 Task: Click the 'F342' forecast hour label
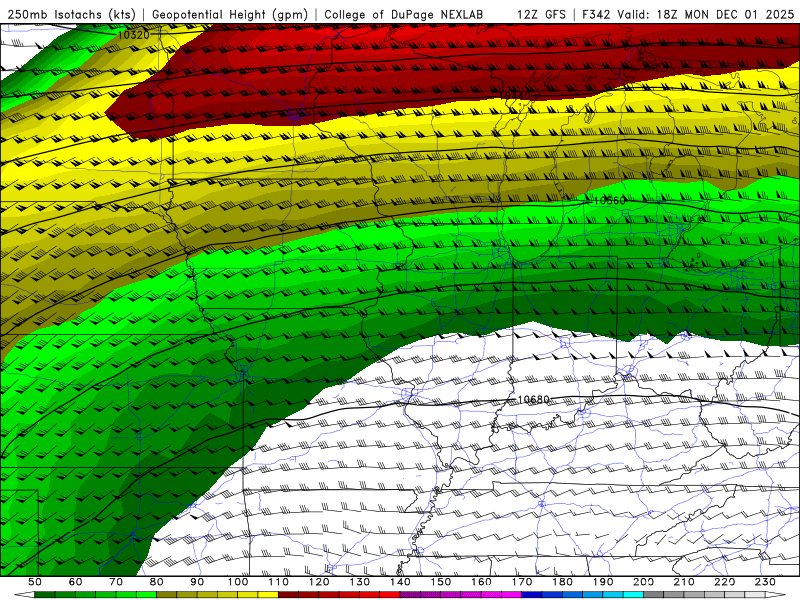(x=596, y=14)
